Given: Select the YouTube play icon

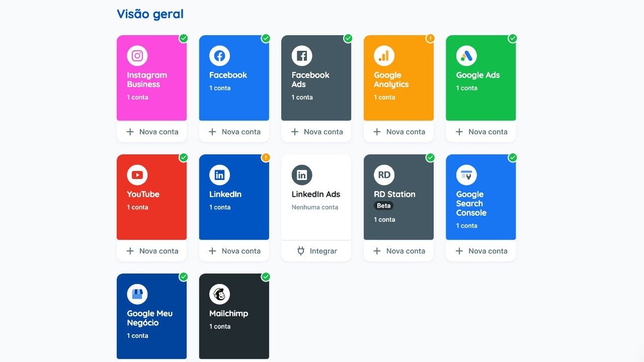Looking at the screenshot, I should 137,175.
